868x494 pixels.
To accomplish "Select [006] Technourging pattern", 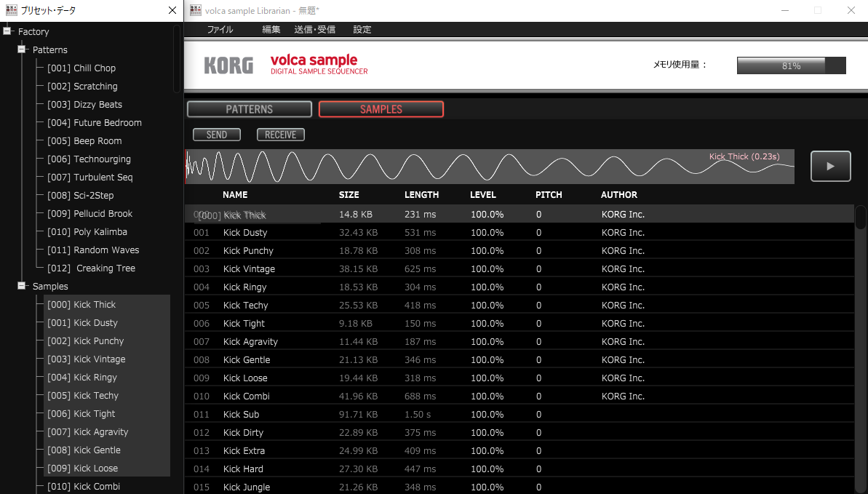I will tap(89, 159).
